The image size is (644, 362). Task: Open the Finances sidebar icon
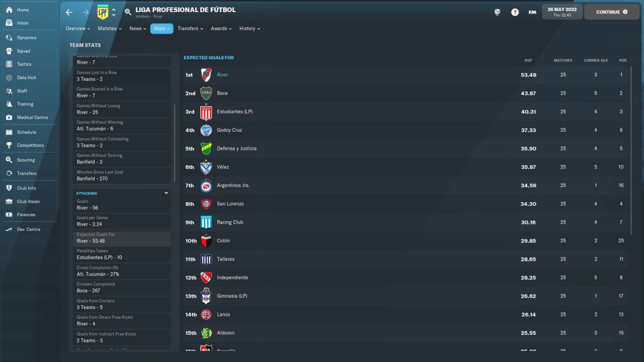coord(9,215)
